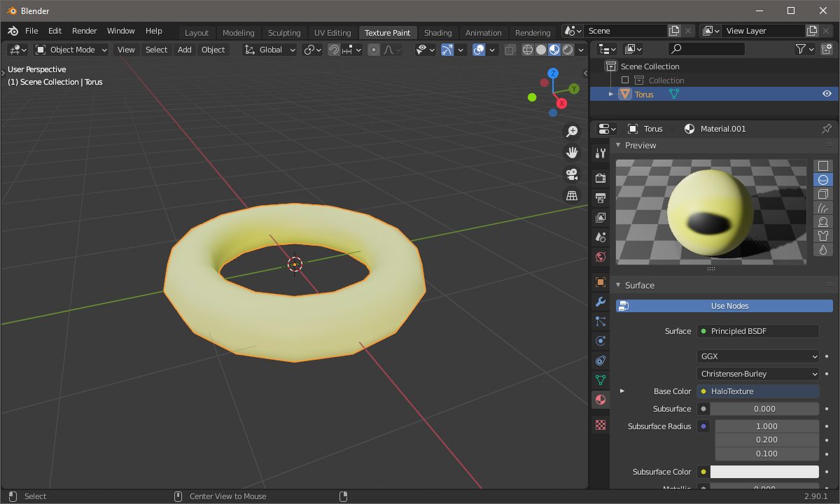840x504 pixels.
Task: Open the Render menu
Action: pos(85,31)
